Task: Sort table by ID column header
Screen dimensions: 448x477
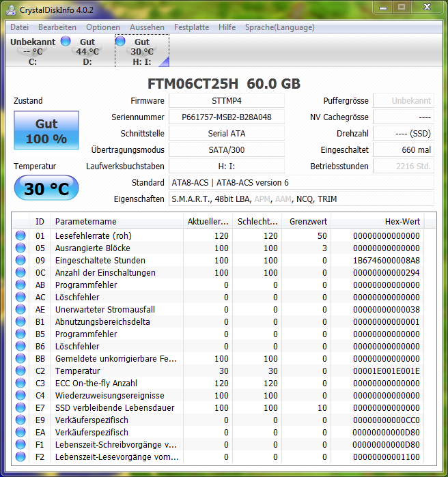Action: coord(40,222)
